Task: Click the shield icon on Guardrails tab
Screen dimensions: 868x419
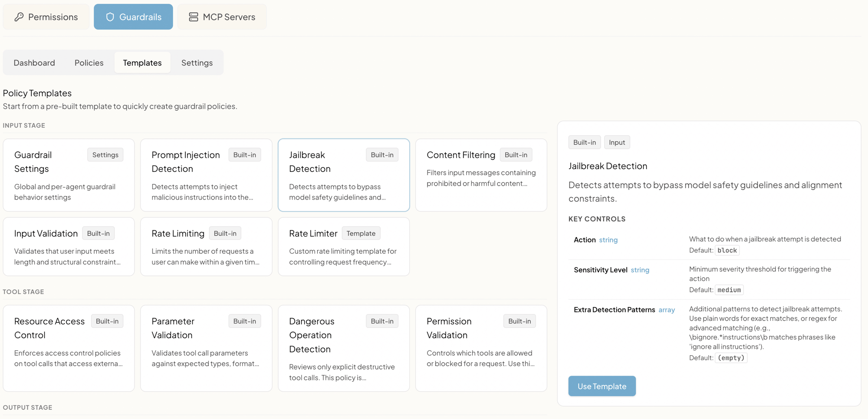Action: [x=110, y=17]
